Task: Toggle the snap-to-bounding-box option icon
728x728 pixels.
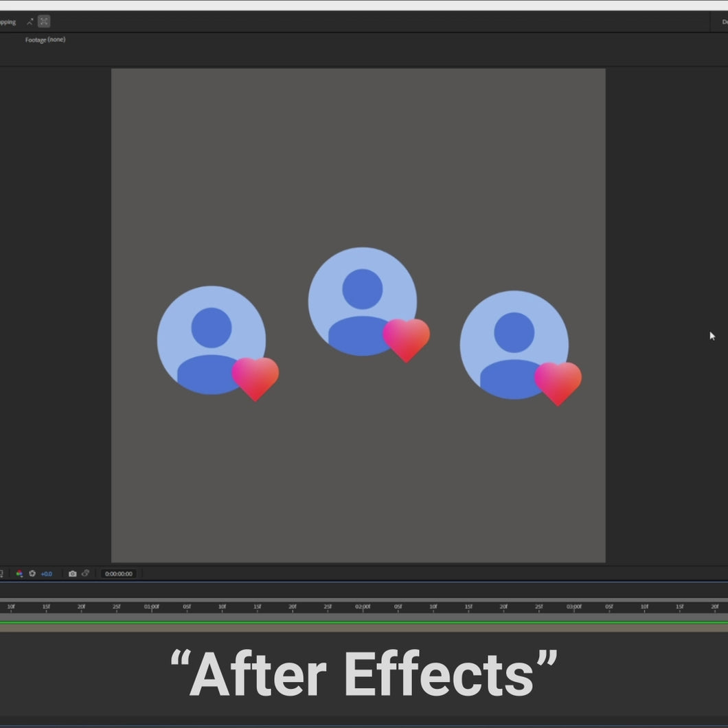Action: pos(44,21)
